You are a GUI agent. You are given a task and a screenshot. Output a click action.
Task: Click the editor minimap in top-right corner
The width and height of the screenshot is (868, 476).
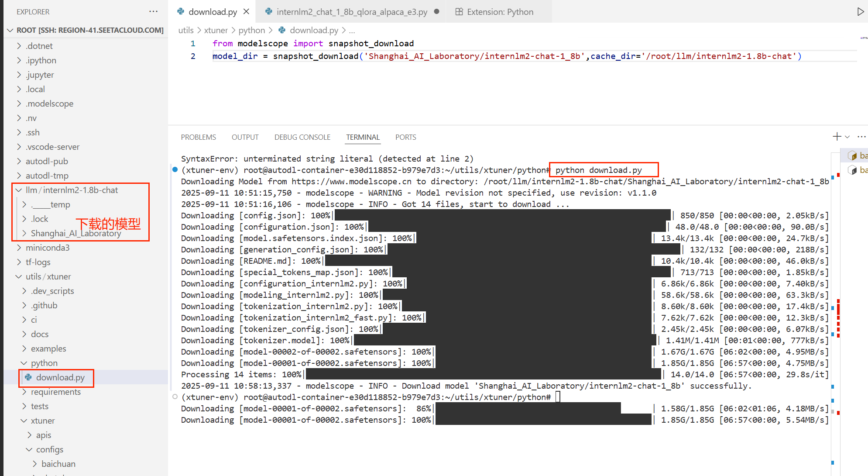[x=864, y=38]
